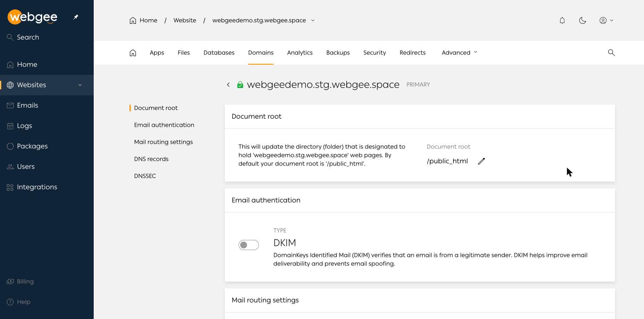Open the user account menu
This screenshot has width=644, height=319.
[x=607, y=20]
